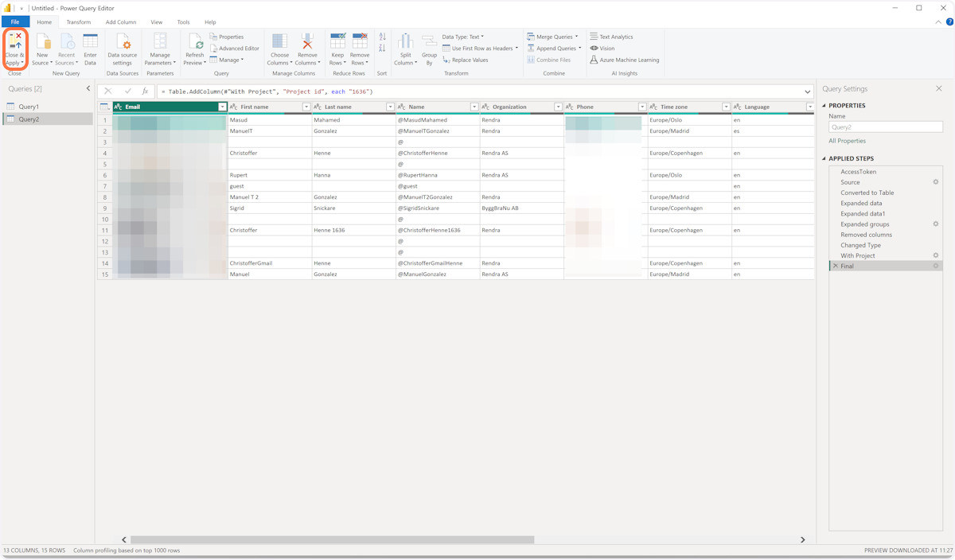This screenshot has width=955, height=560.
Task: Click Choose Columns icon
Action: 279,41
